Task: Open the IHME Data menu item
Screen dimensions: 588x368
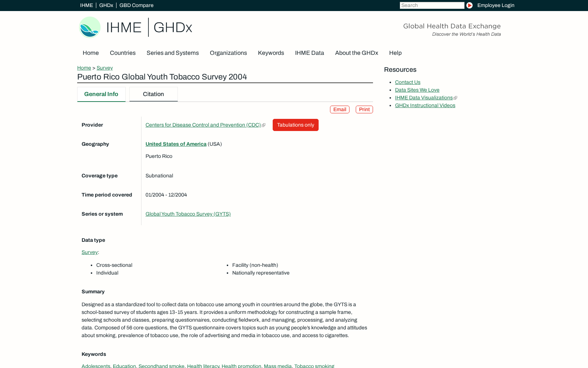Action: (309, 53)
